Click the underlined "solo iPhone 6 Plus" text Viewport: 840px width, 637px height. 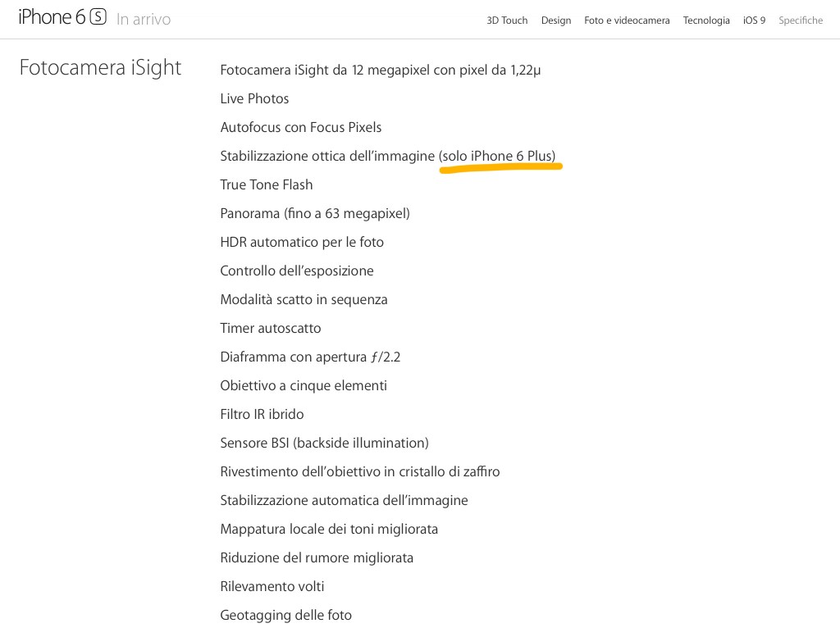498,157
